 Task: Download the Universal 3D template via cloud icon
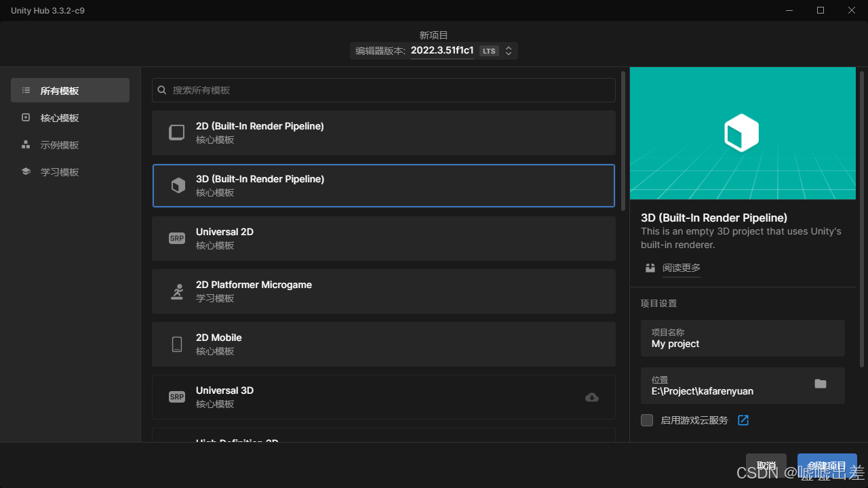click(x=592, y=397)
